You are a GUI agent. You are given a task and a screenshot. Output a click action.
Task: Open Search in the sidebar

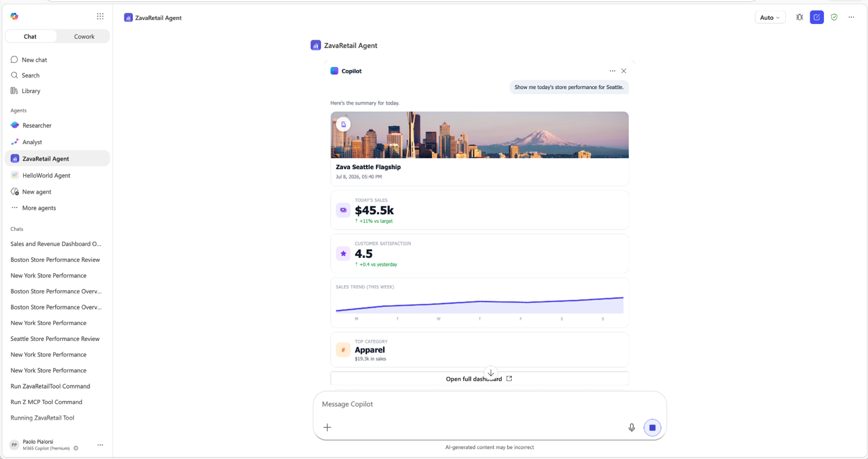click(x=57, y=75)
